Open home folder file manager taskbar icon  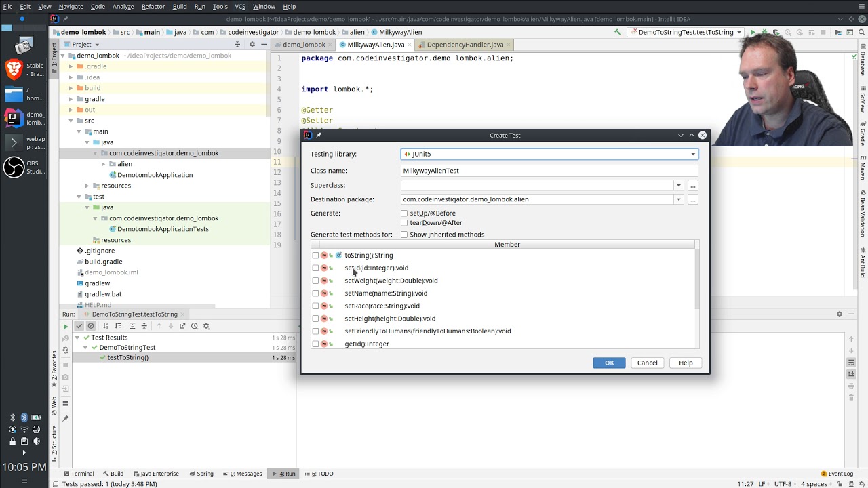click(24, 94)
